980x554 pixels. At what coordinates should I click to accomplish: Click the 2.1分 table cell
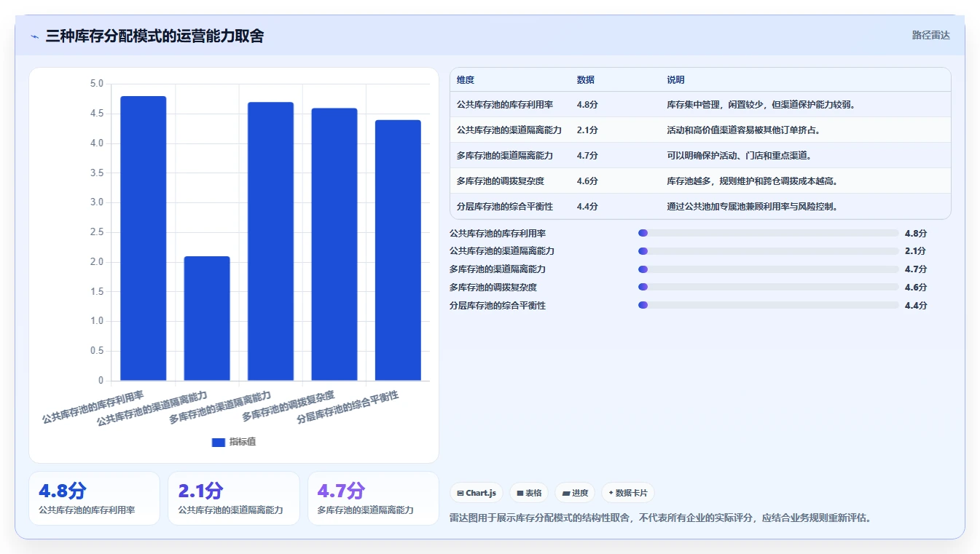coord(587,130)
